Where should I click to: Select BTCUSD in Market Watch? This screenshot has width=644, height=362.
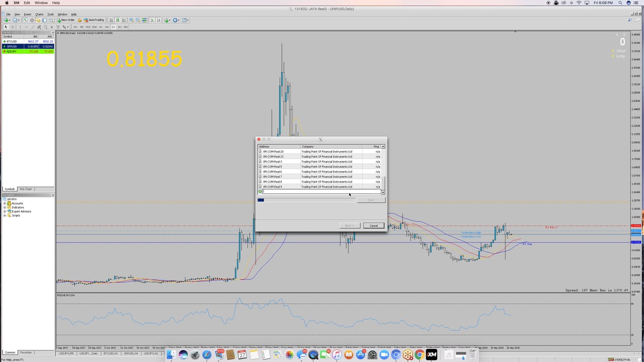pyautogui.click(x=28, y=41)
